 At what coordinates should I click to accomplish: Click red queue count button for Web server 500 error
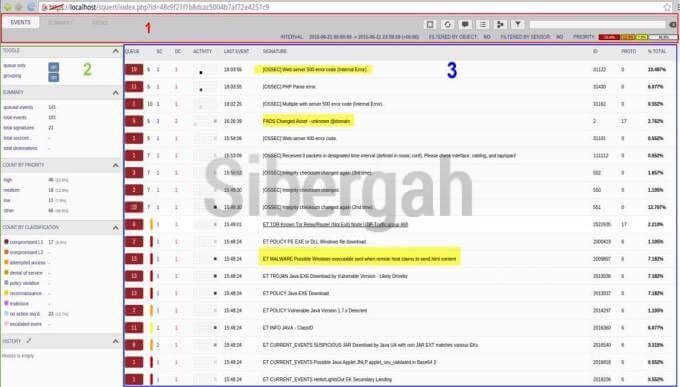[x=134, y=69]
